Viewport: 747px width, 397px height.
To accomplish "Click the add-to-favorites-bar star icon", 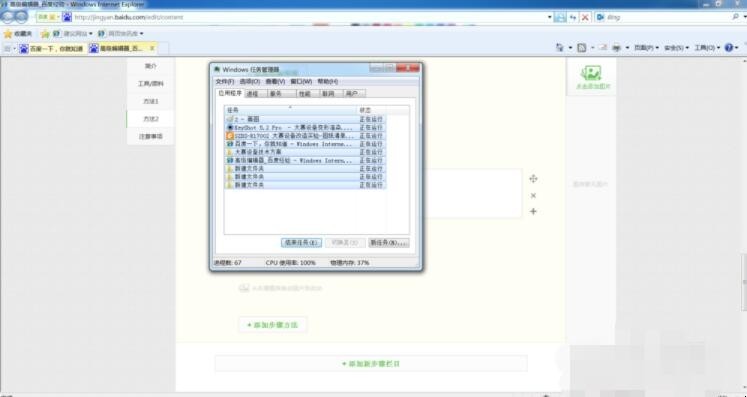I will coord(45,33).
